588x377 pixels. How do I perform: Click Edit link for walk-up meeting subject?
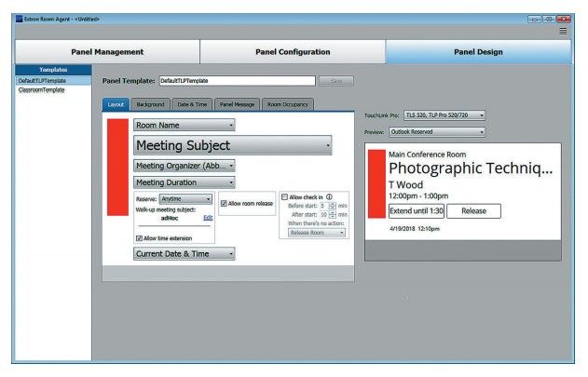coord(208,218)
